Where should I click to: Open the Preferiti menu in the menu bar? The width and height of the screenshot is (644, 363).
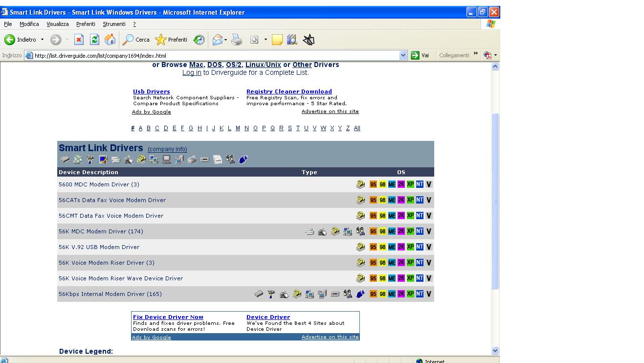tap(86, 24)
